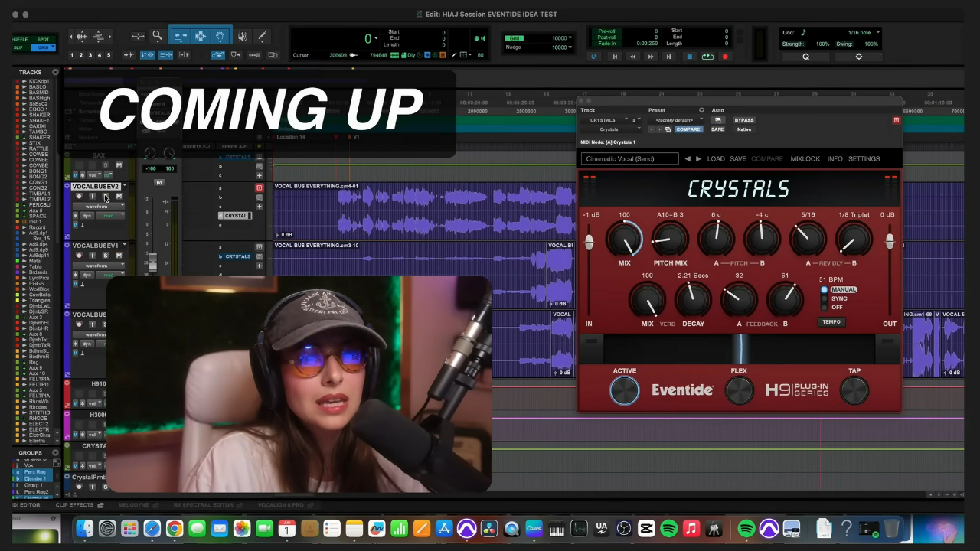
Task: Click the red Record button in transport
Action: click(725, 57)
